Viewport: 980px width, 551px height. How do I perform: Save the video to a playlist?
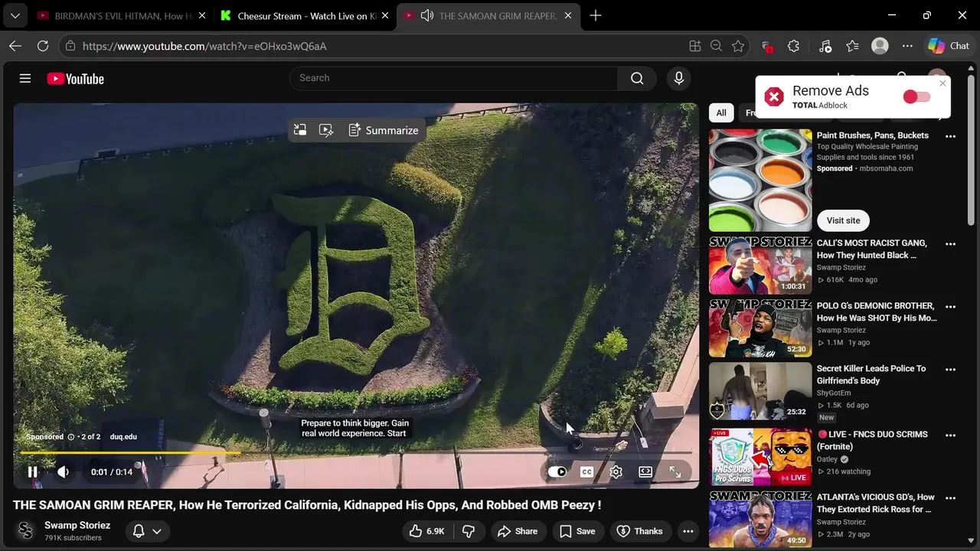(x=577, y=531)
